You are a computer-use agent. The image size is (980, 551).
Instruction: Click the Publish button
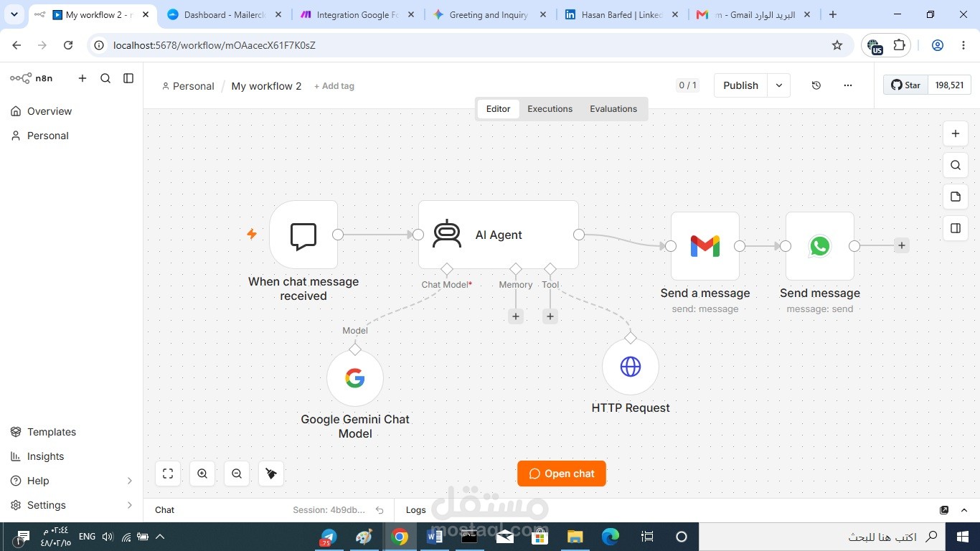click(x=740, y=85)
